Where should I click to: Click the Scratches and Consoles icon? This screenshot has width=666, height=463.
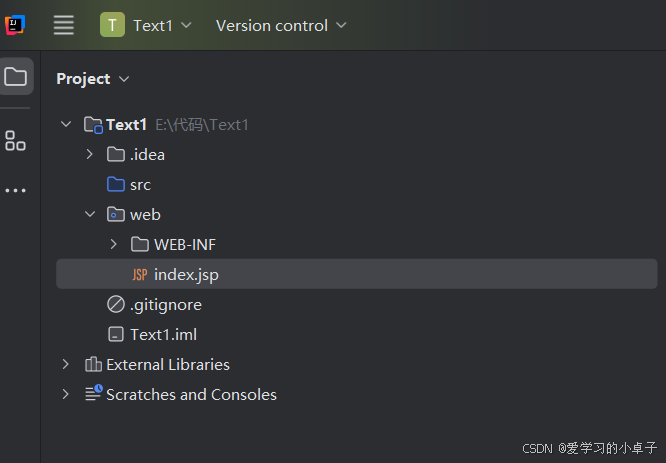coord(93,394)
